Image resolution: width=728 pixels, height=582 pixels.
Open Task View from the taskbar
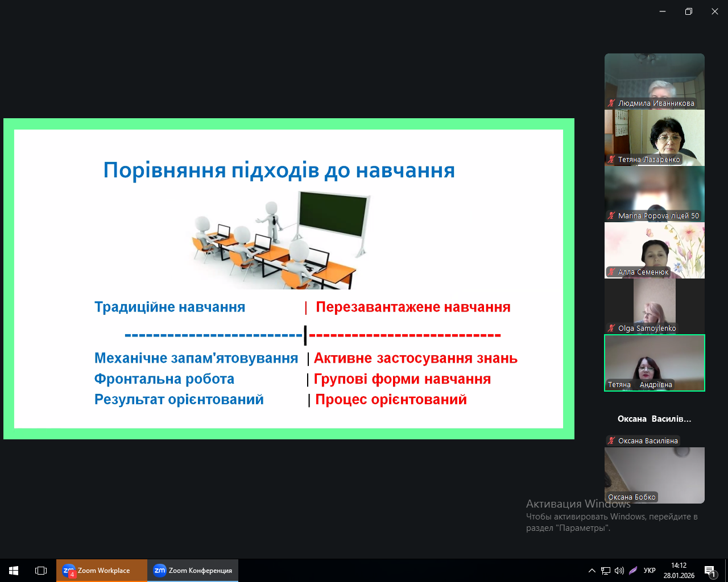pyautogui.click(x=41, y=570)
